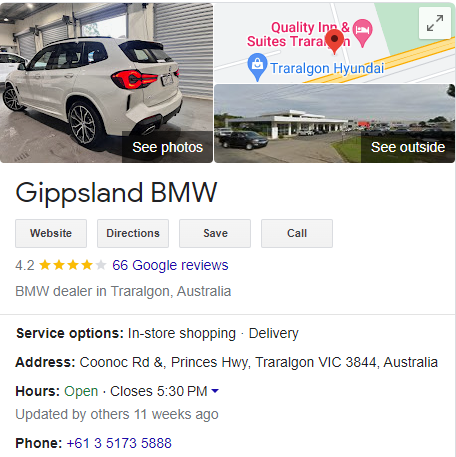The height and width of the screenshot is (457, 456).
Task: Get Directions to Gippsland BMW
Action: pyautogui.click(x=133, y=233)
